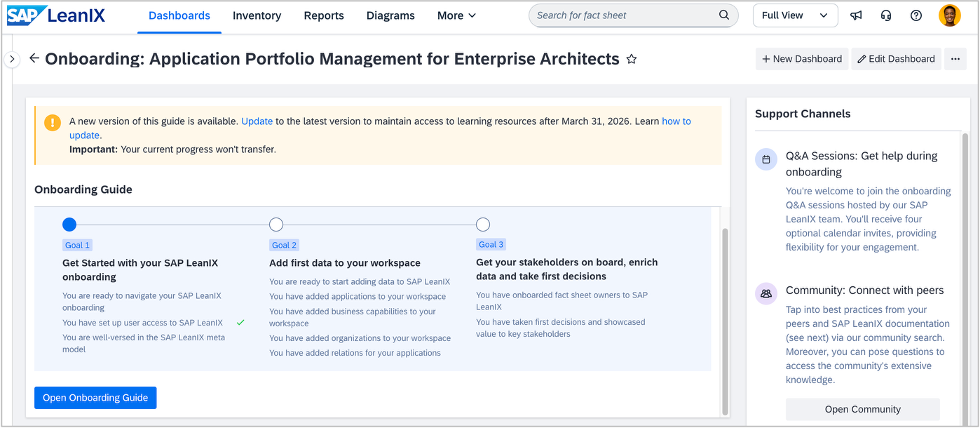Open the help question mark icon
Viewport: 980px width, 428px height.
(916, 15)
